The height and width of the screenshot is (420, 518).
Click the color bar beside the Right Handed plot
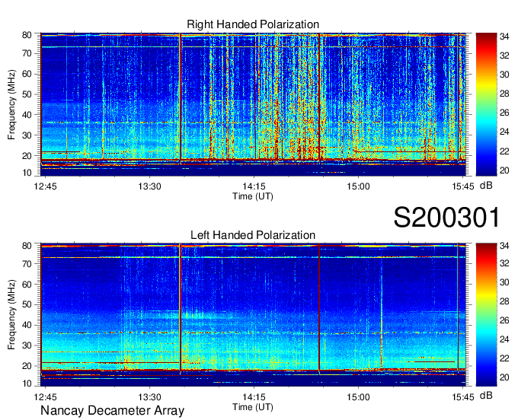click(486, 104)
